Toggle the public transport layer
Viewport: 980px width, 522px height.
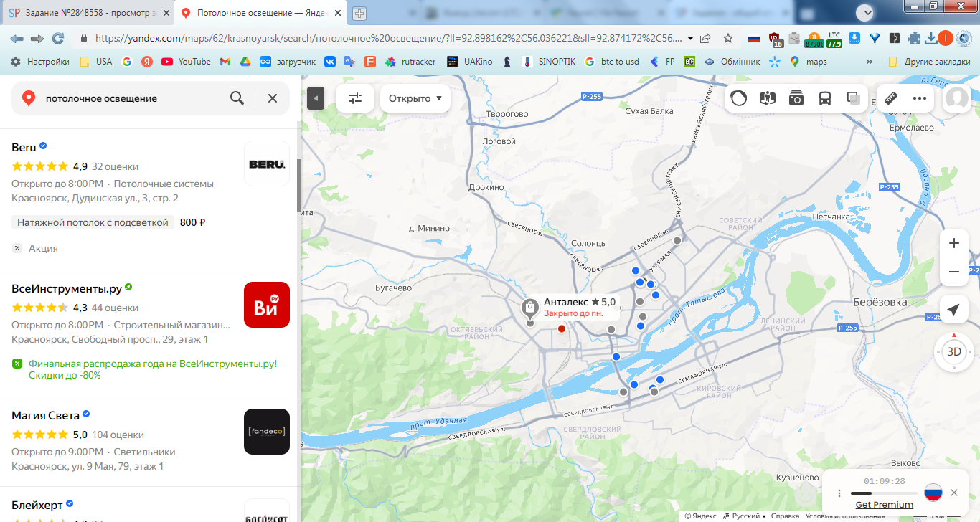[825, 98]
